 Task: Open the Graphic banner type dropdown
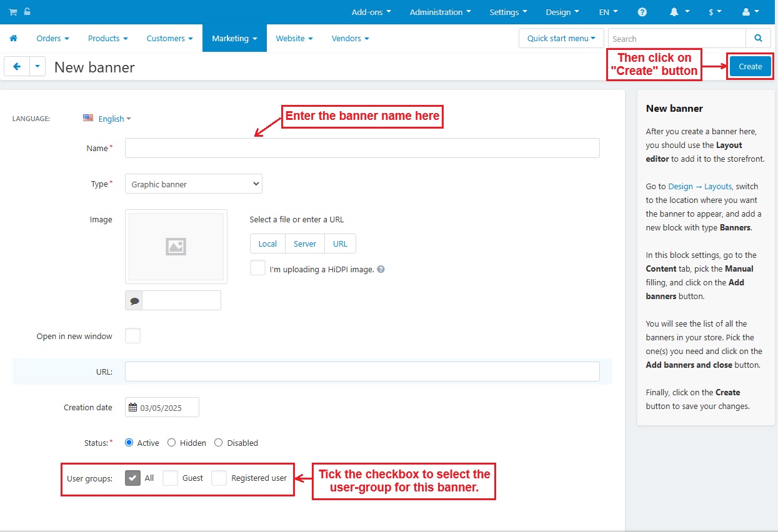(x=194, y=184)
